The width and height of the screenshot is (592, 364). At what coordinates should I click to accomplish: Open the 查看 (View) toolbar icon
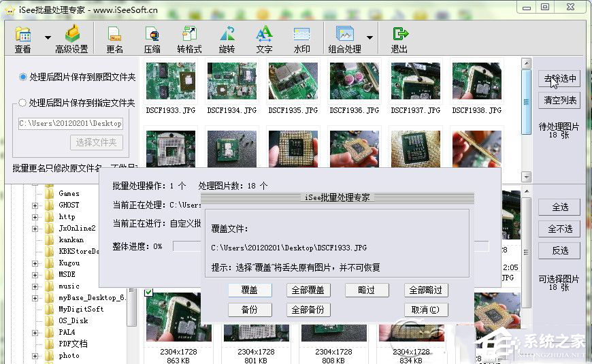pos(22,40)
